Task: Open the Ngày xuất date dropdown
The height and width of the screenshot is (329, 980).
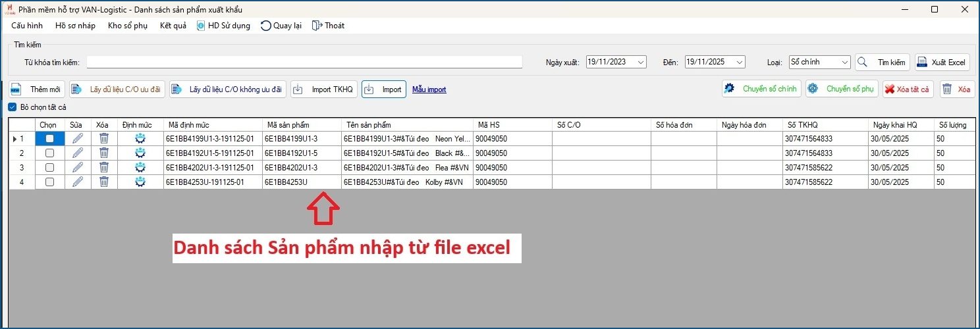Action: (641, 63)
